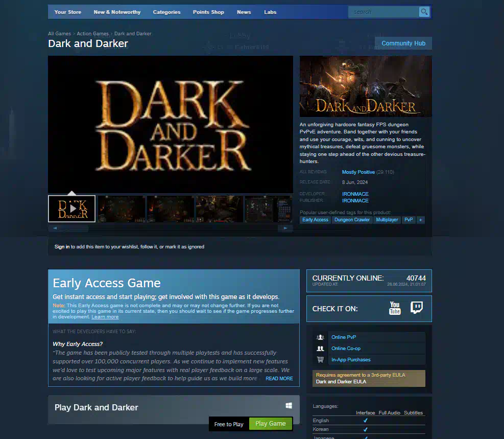This screenshot has height=439, width=504.
Task: Select the second screenshot thumbnail
Action: tap(122, 209)
